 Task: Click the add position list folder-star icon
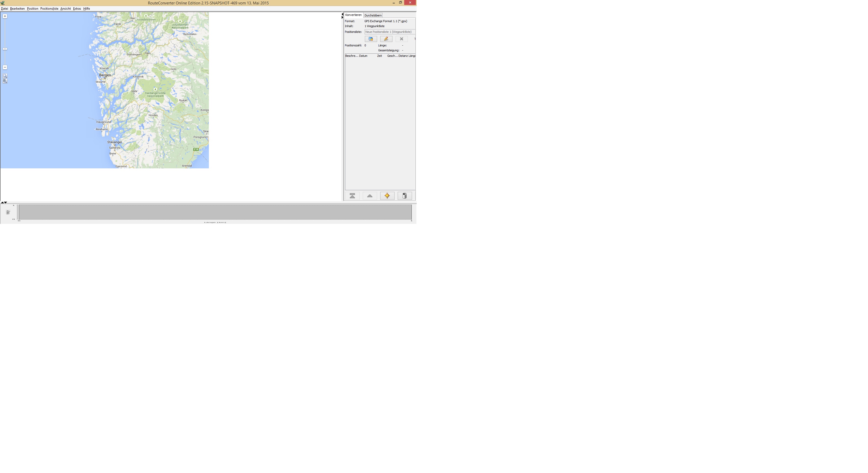point(371,39)
